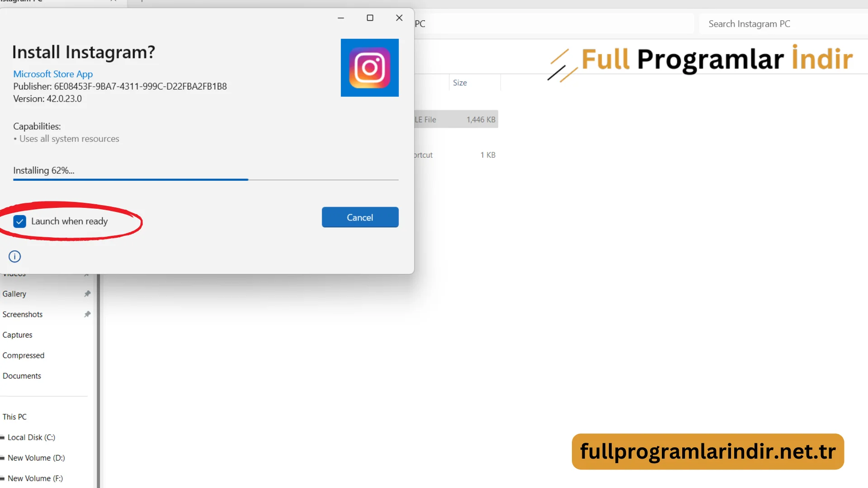Click the info icon at bottom left
This screenshot has width=868, height=488.
click(14, 256)
